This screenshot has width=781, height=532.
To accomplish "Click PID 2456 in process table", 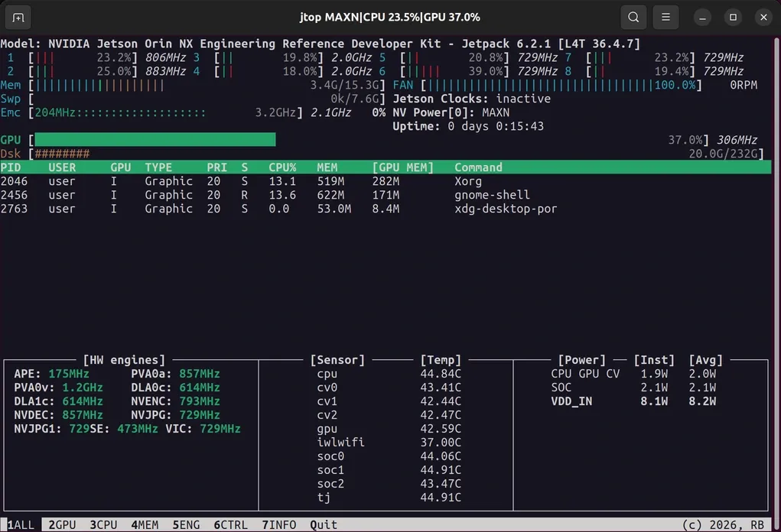I will (14, 195).
